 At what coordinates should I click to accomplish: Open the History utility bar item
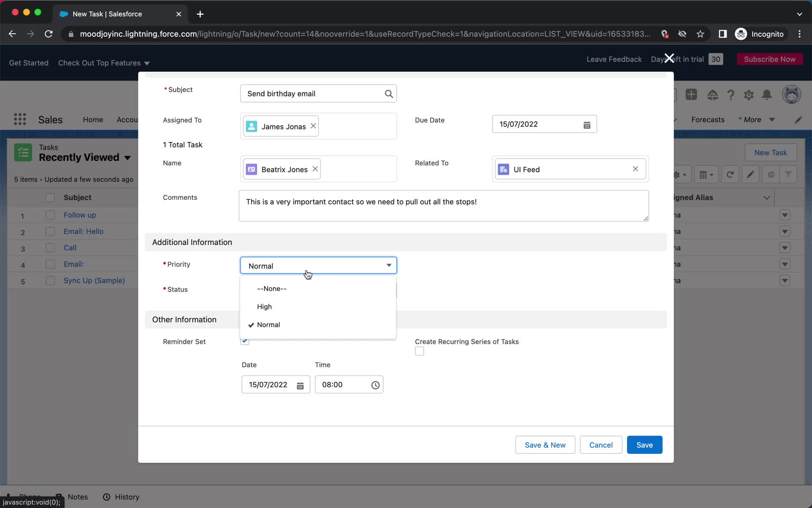click(x=121, y=497)
